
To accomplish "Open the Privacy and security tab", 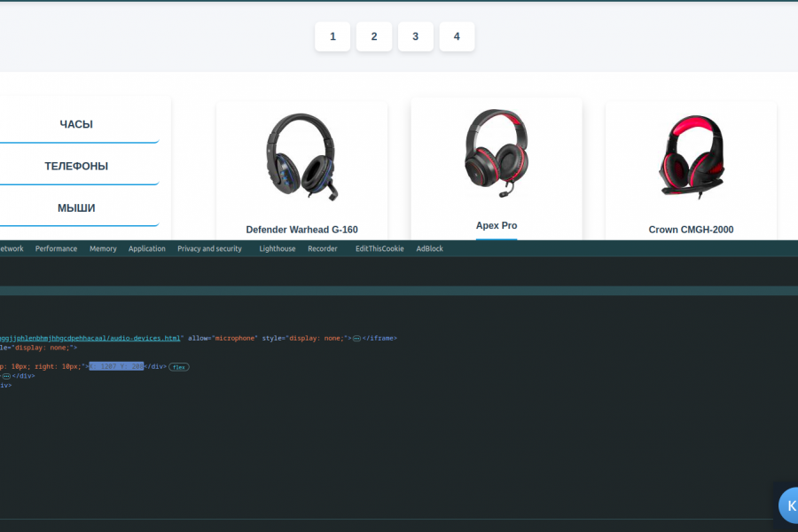I will click(209, 248).
